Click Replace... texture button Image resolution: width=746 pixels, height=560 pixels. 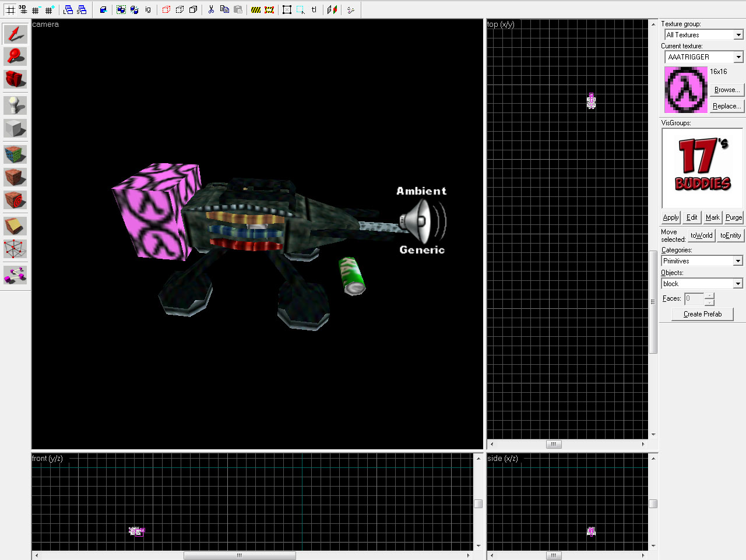(x=727, y=106)
